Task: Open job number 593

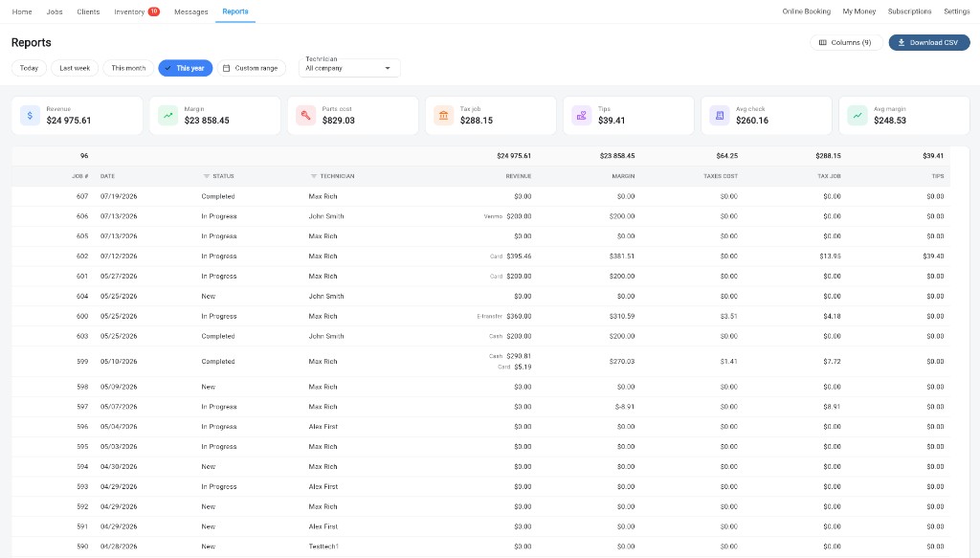Action: (82, 487)
